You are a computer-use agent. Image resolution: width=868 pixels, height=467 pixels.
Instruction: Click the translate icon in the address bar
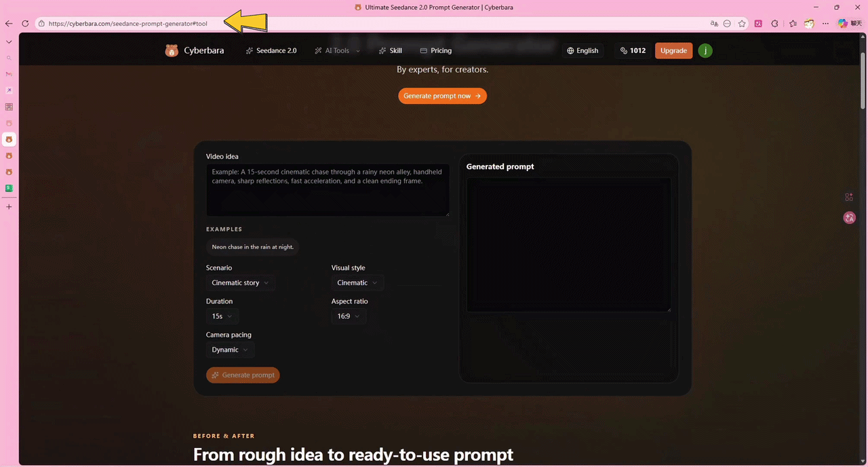click(714, 23)
